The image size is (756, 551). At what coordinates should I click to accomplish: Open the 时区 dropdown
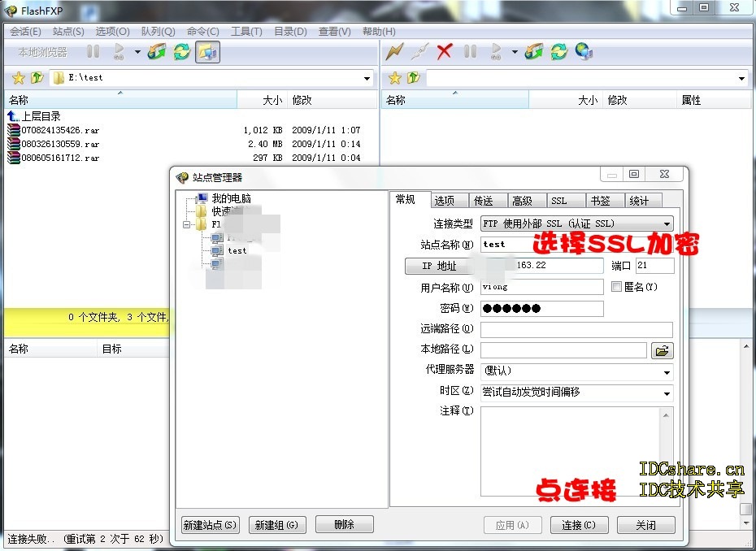pyautogui.click(x=576, y=393)
